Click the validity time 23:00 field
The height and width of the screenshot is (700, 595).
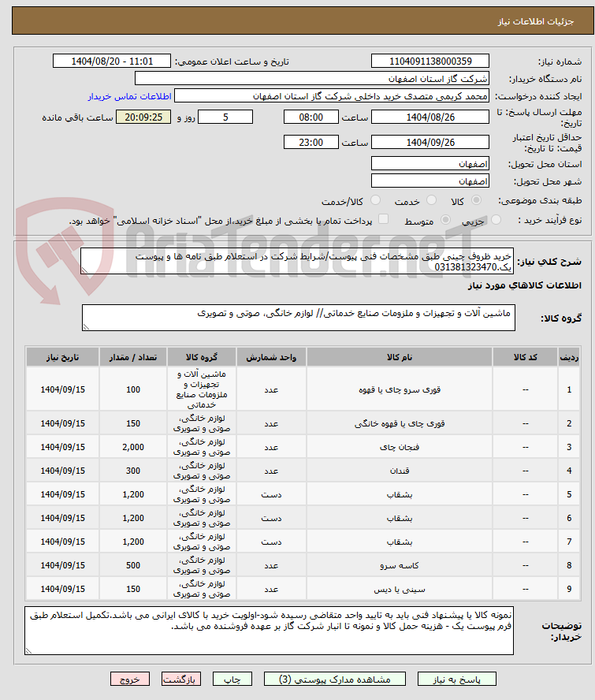point(311,143)
